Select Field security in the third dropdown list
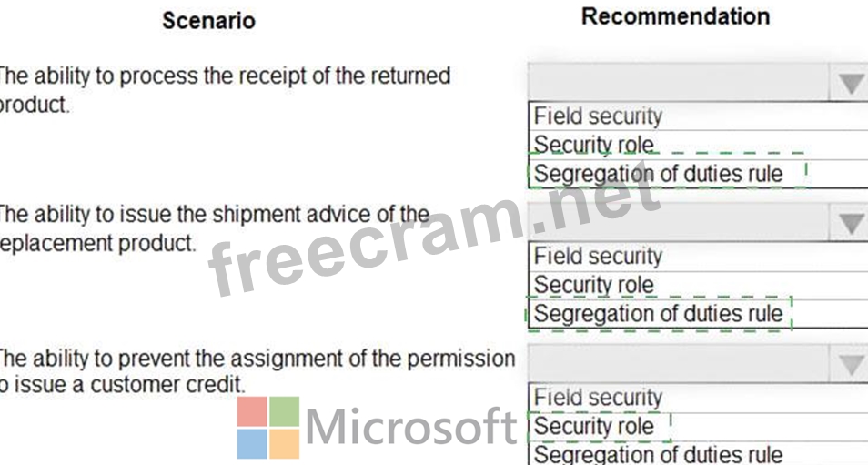Viewport: 868px width, 465px height. [598, 398]
